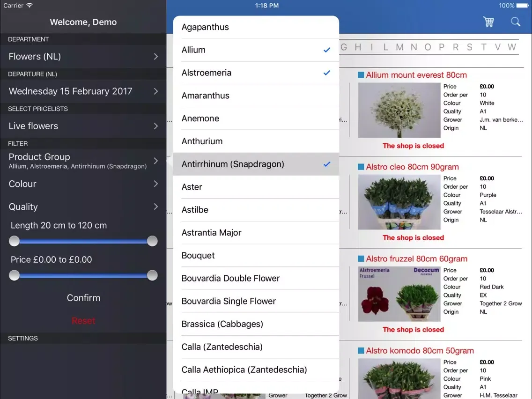Select Bouvardia Double Flower entry
Viewport: 532px width, 399px height.
(x=256, y=278)
